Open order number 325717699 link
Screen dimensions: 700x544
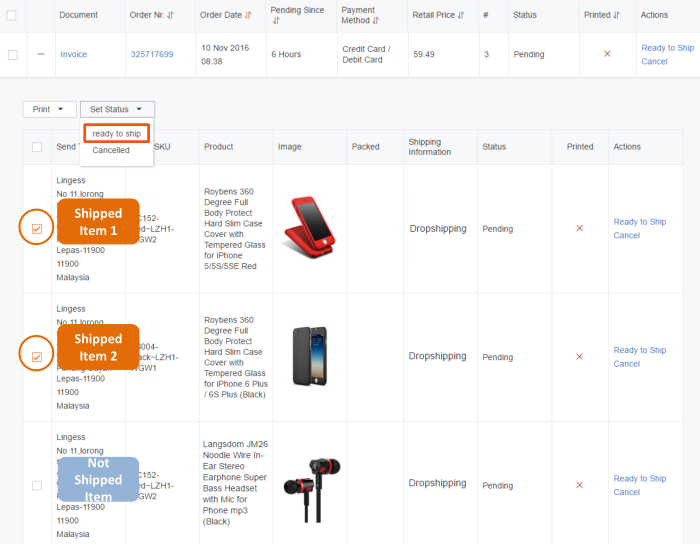[151, 54]
